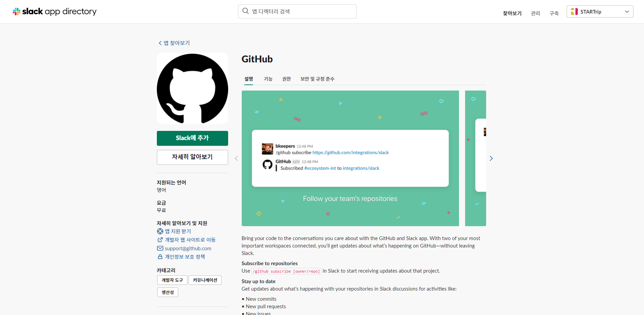Click the STARTrip workspace icon
The height and width of the screenshot is (315, 644).
click(574, 12)
